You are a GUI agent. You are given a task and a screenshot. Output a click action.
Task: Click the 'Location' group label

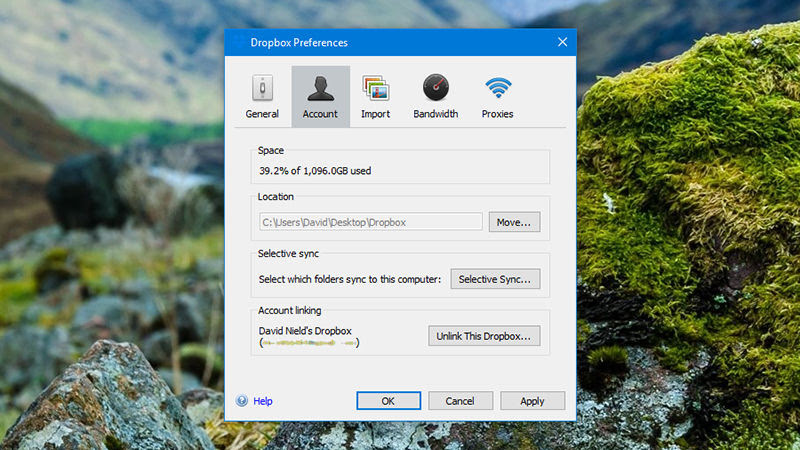(x=276, y=196)
